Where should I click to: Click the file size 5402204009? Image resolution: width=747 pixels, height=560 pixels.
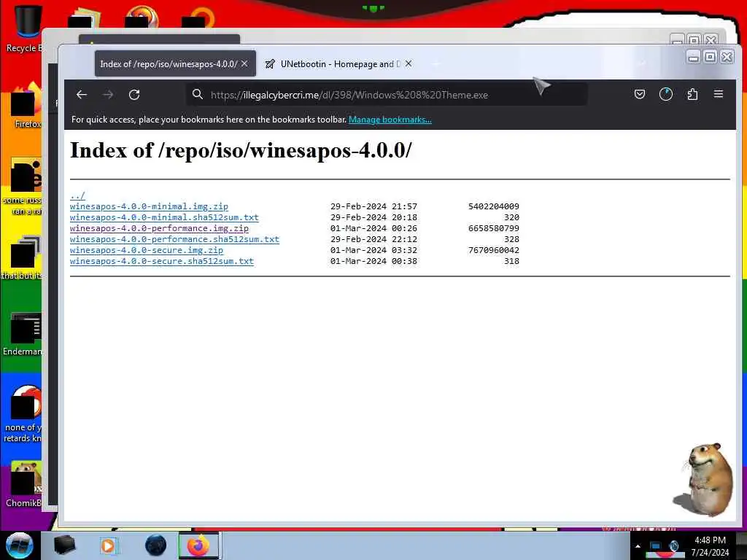pos(494,206)
